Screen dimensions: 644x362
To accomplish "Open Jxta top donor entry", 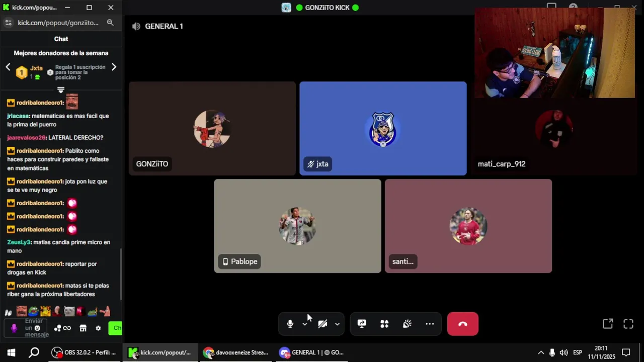I will (29, 72).
